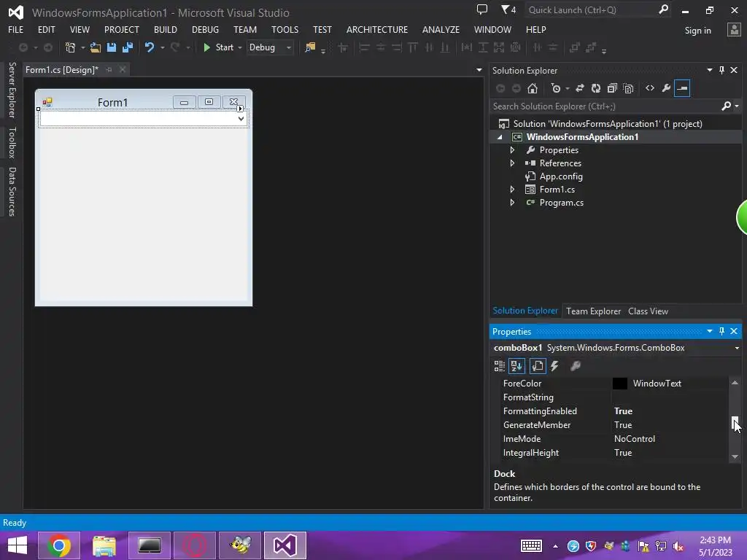
Task: Click the ForeColor black color swatch
Action: pyautogui.click(x=619, y=384)
